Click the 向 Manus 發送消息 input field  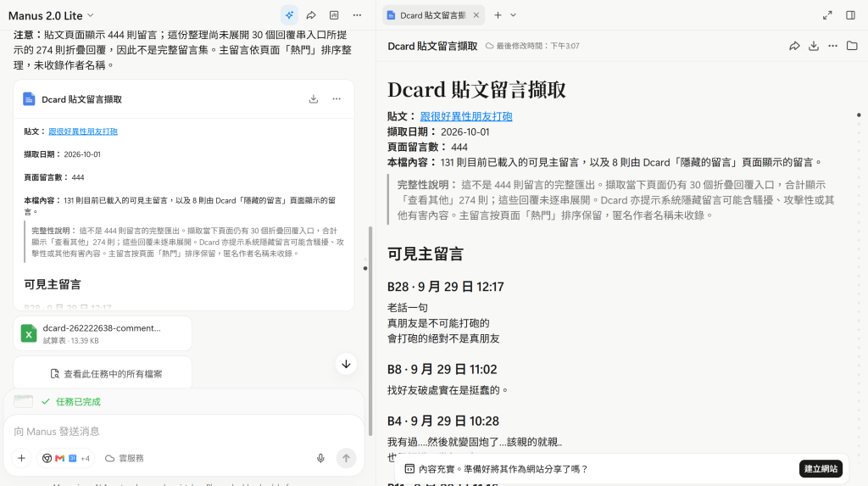[x=183, y=431]
